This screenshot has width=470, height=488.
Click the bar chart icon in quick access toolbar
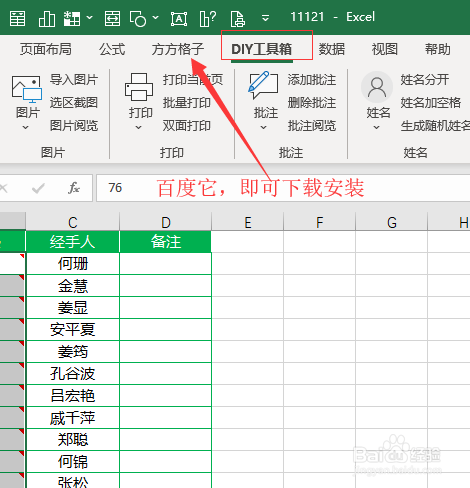pyautogui.click(x=47, y=18)
